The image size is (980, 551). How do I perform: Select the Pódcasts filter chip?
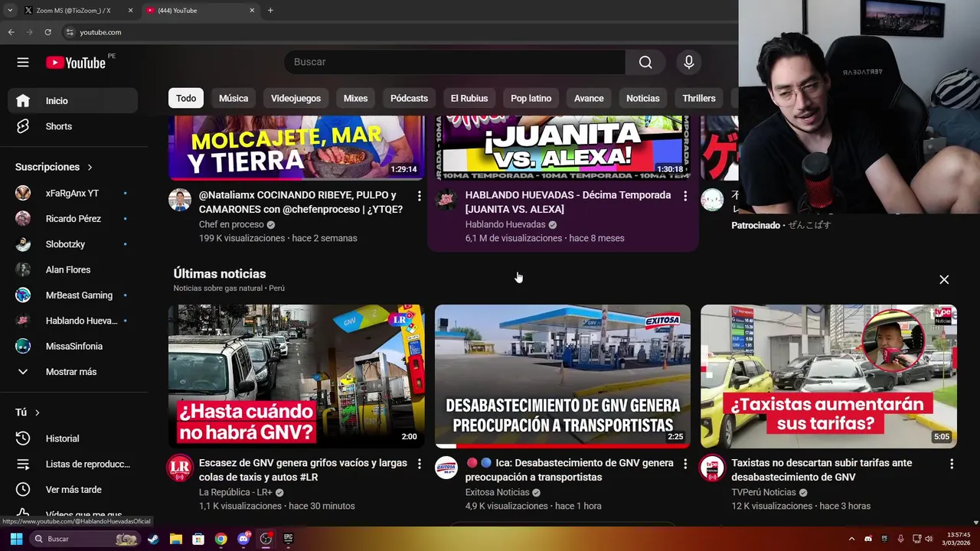tap(409, 98)
